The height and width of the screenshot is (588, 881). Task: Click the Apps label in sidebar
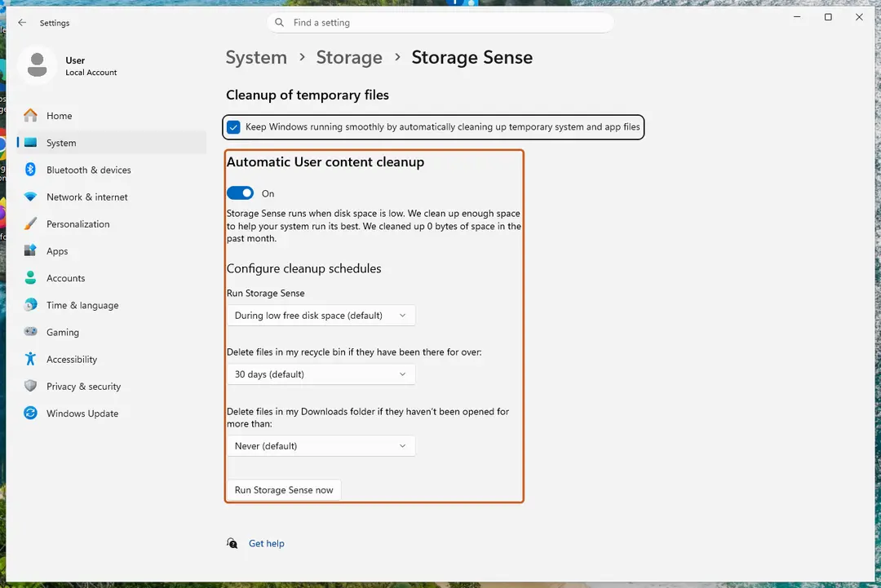(57, 251)
